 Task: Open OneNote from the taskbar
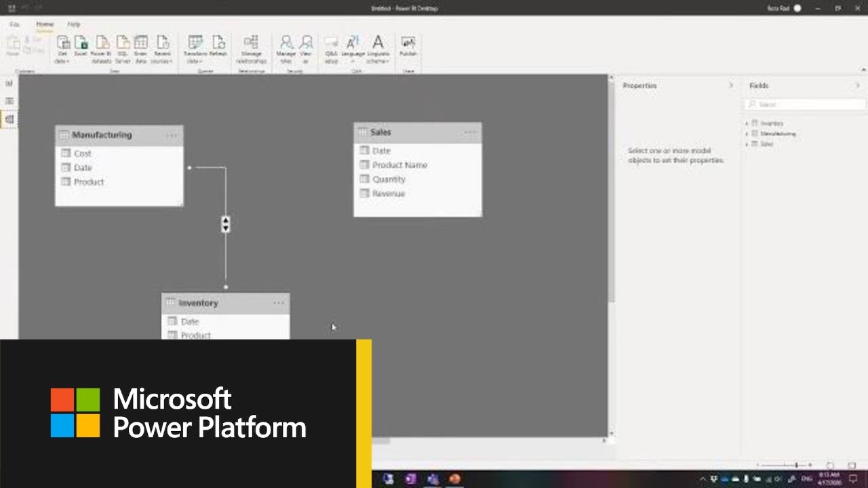pos(410,479)
